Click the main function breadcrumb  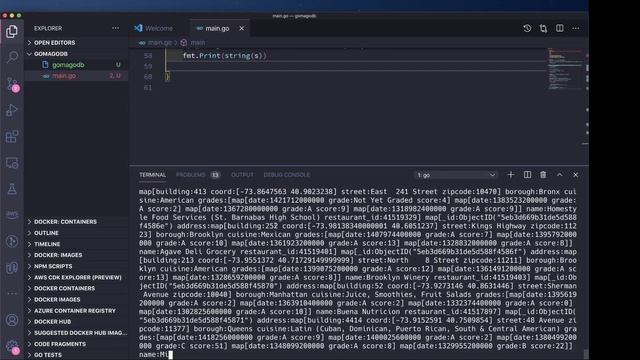193,42
